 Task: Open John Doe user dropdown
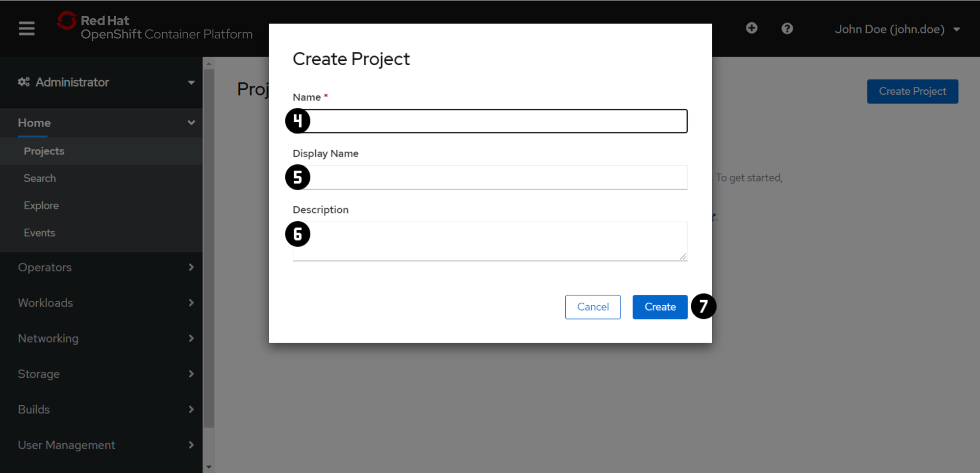(x=897, y=29)
